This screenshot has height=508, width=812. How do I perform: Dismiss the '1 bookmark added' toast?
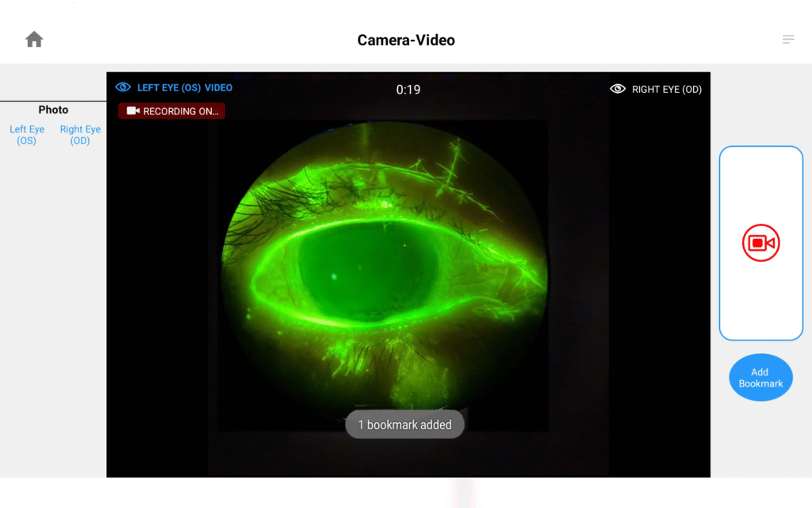click(404, 425)
